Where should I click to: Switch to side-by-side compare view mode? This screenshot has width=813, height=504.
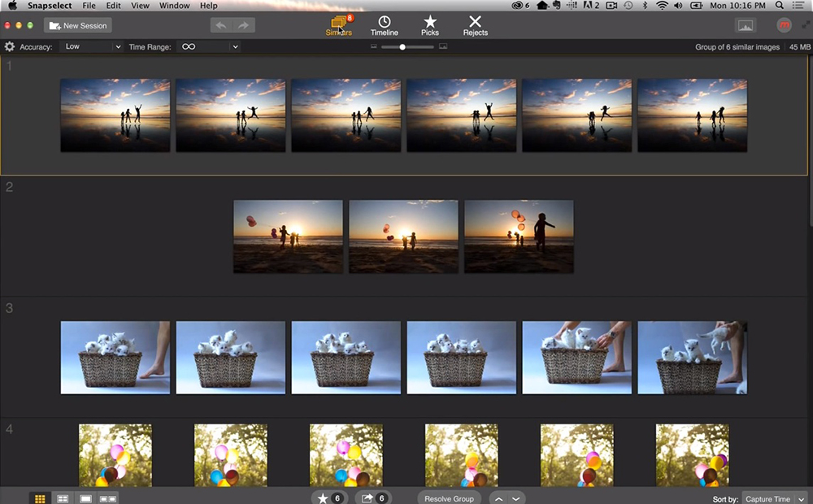click(108, 498)
